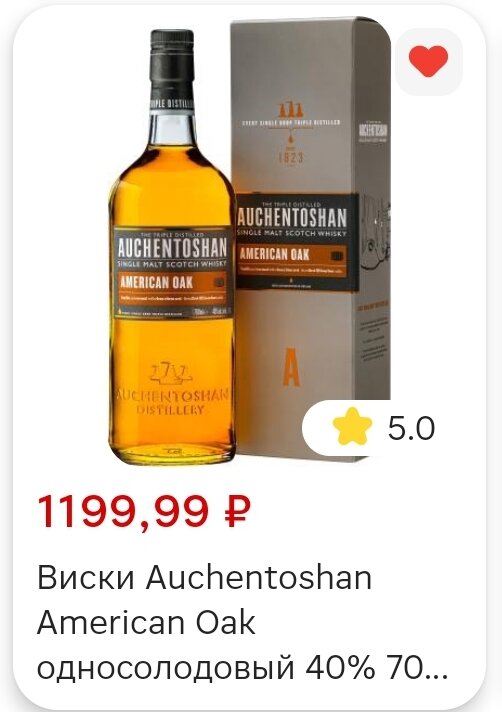Open the 5.0 rating value
The image size is (502, 712).
411,428
